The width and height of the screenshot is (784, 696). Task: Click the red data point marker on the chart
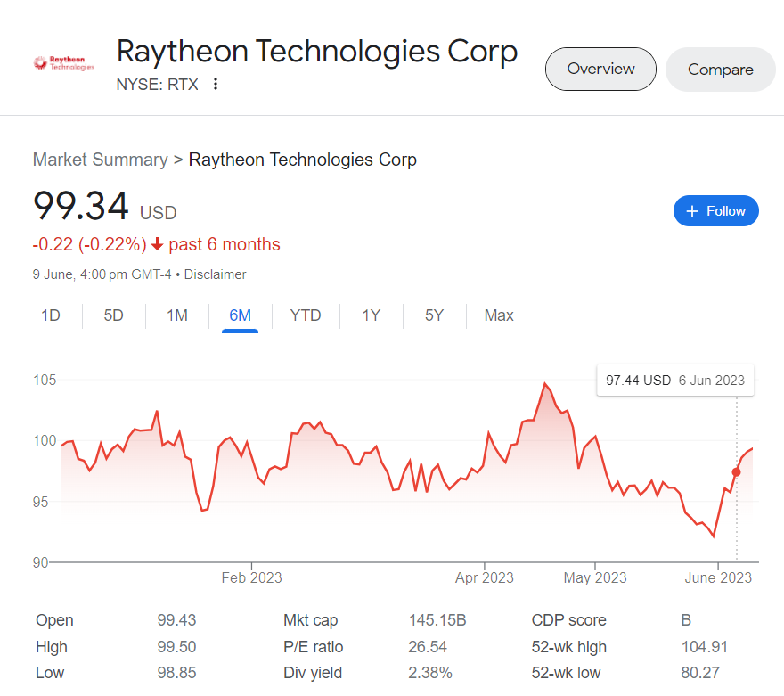click(x=737, y=472)
